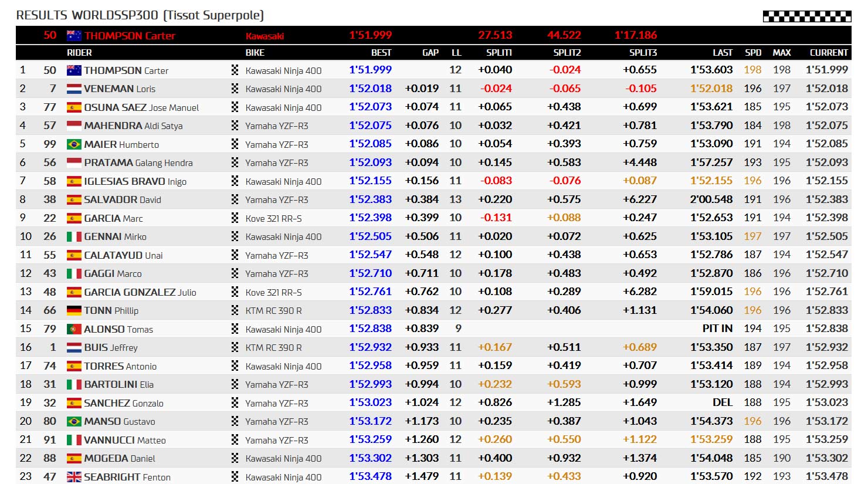The image size is (868, 484).
Task: Click the SPLIT1 column header
Action: (x=499, y=53)
